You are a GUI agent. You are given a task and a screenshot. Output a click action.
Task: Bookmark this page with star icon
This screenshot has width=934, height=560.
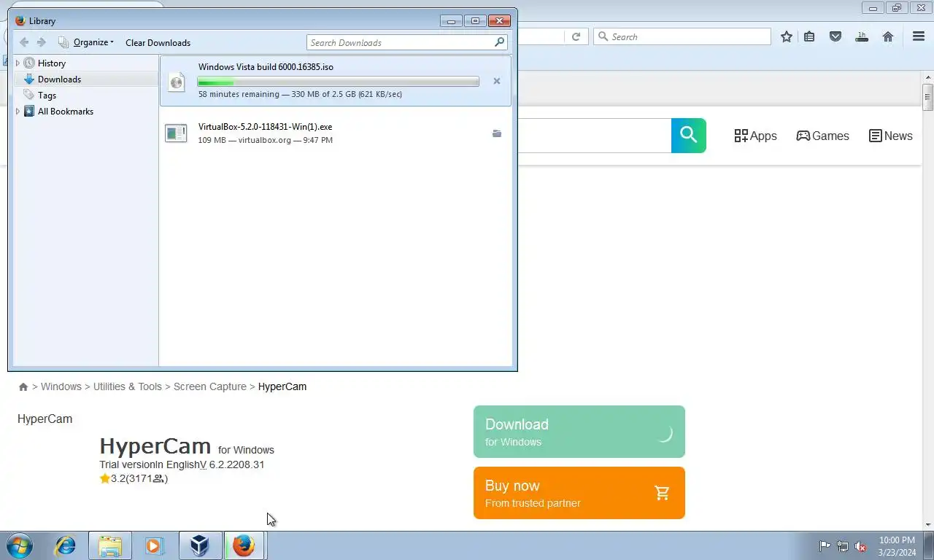point(787,36)
